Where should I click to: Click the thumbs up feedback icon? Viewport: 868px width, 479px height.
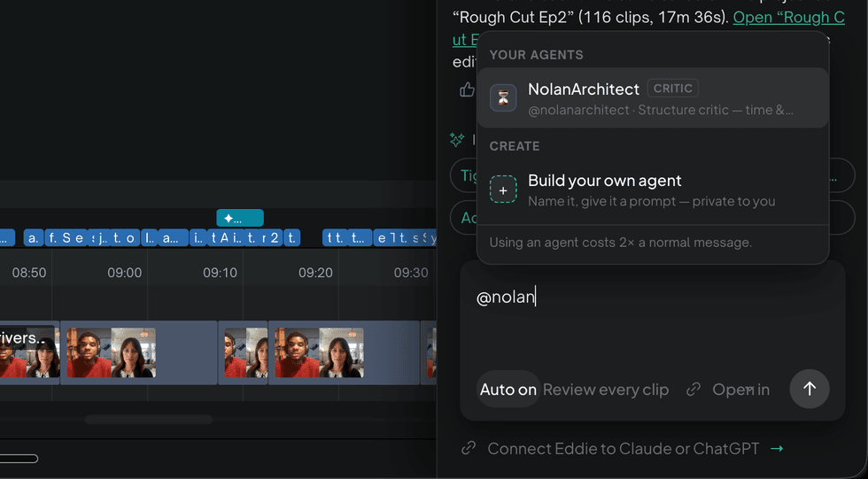coord(467,89)
